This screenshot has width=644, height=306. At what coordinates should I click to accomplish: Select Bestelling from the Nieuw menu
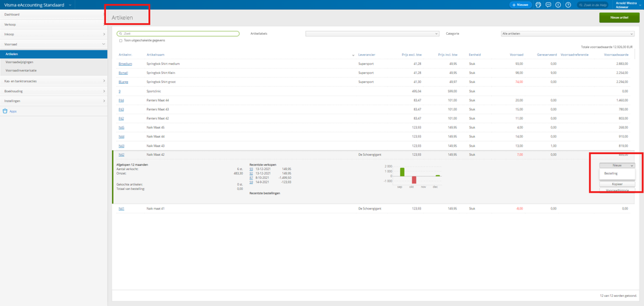(x=611, y=173)
